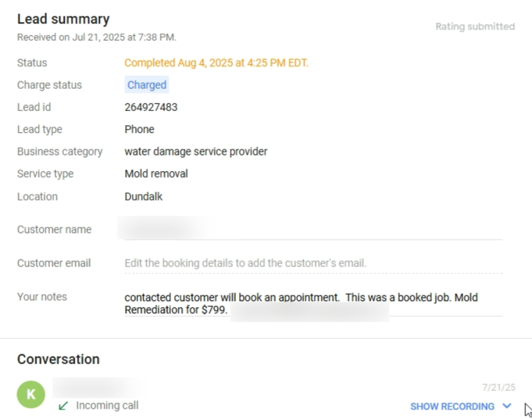Click the Completed Aug 4, 2025 status text
The height and width of the screenshot is (419, 532).
pos(216,63)
